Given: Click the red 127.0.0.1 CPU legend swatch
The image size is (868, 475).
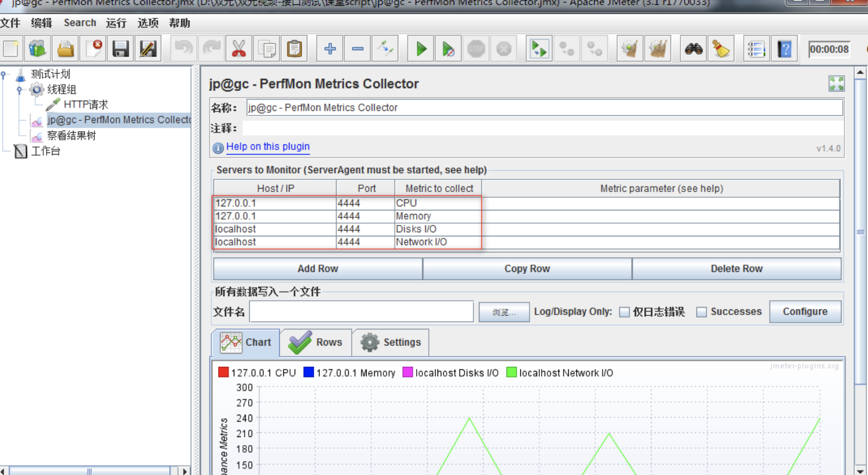Looking at the screenshot, I should pos(223,372).
